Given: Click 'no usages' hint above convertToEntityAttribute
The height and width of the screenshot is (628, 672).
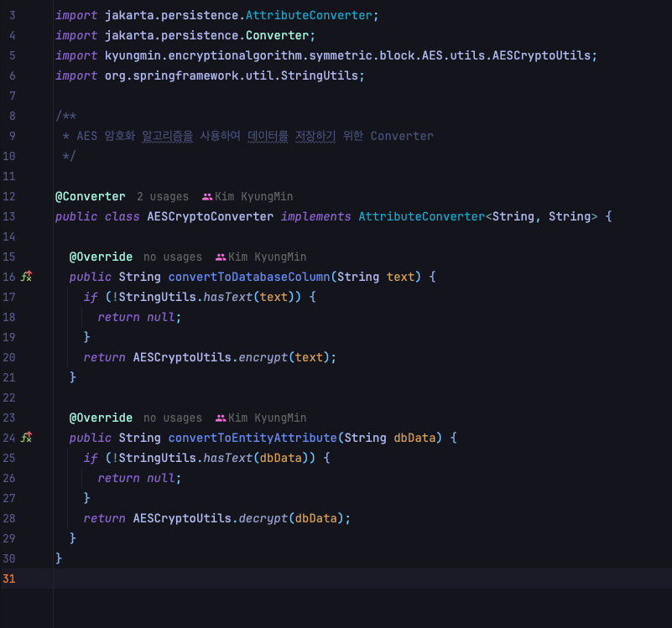Looking at the screenshot, I should coord(172,417).
